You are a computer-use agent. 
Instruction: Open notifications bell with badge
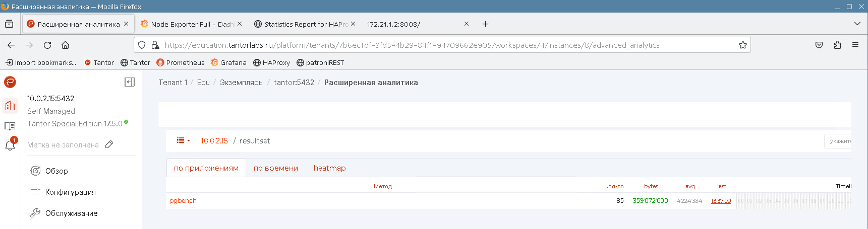click(x=10, y=145)
